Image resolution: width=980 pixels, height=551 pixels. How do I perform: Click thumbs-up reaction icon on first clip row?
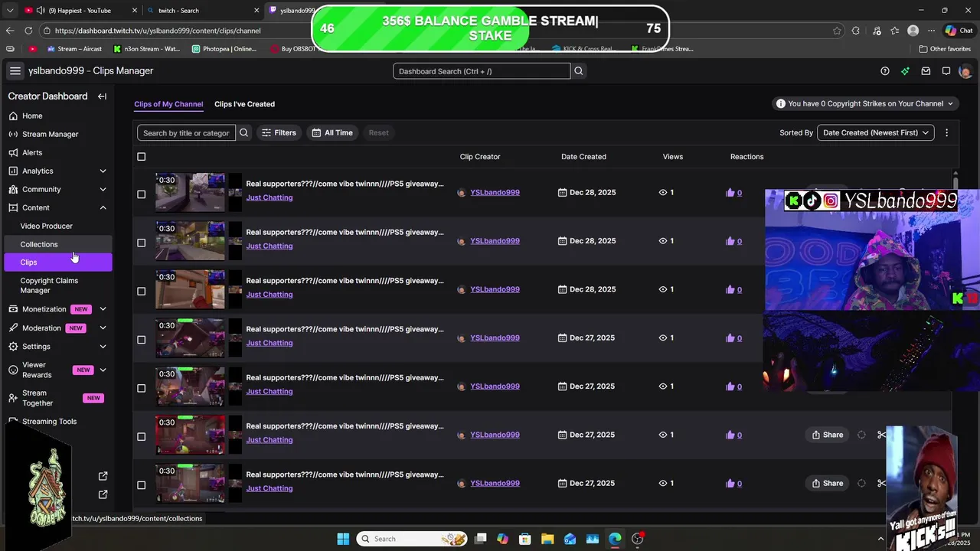point(730,193)
